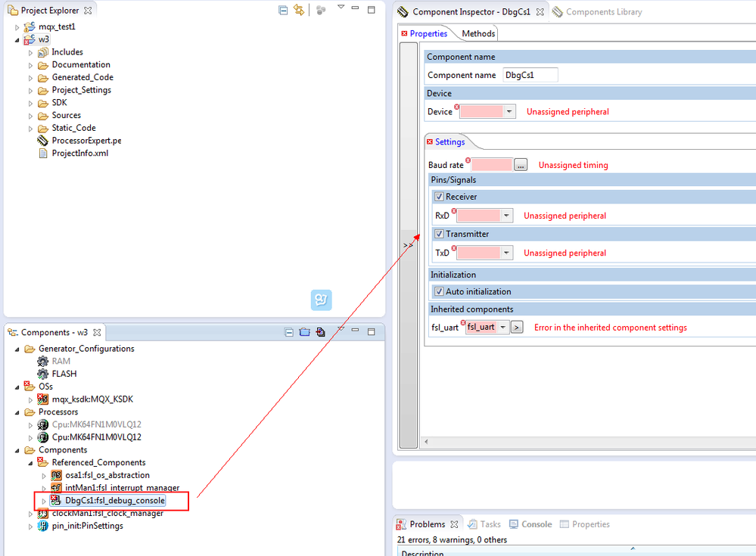Toggle the Transmitter checkbox
This screenshot has height=556, width=756.
tap(439, 234)
